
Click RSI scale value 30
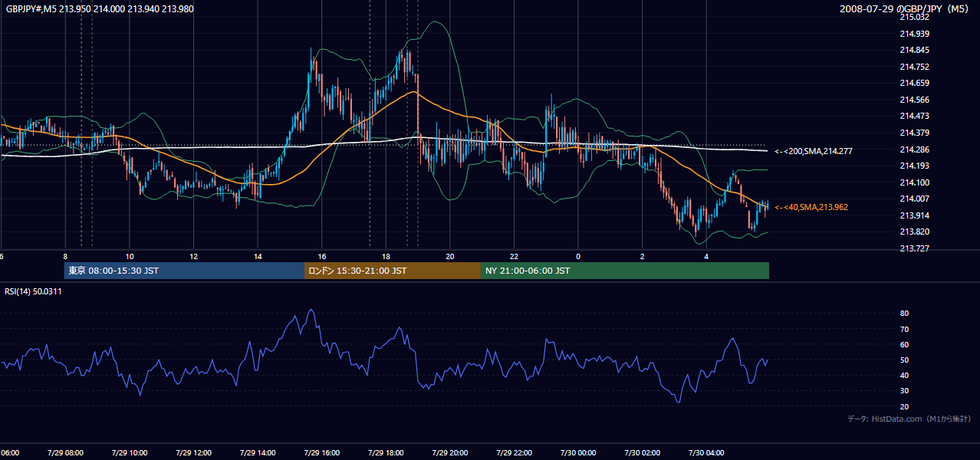(x=904, y=391)
